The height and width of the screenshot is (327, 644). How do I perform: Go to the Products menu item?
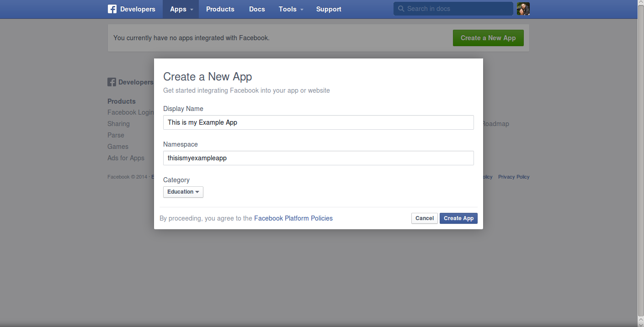point(220,9)
